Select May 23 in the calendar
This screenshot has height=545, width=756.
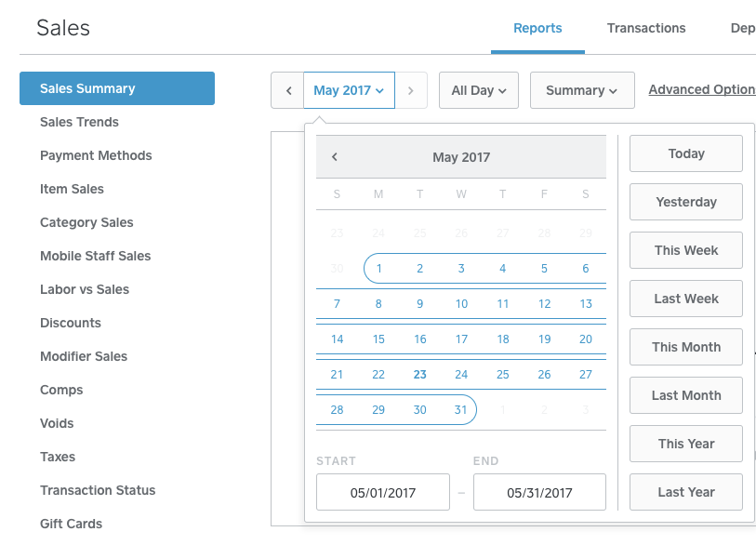[x=420, y=375]
